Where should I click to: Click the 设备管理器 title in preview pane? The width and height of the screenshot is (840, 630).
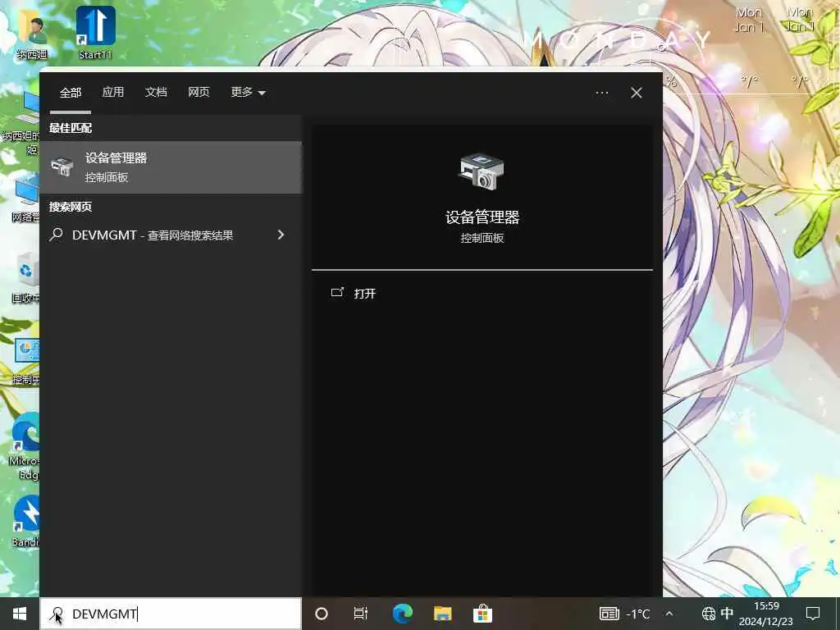[x=482, y=217]
